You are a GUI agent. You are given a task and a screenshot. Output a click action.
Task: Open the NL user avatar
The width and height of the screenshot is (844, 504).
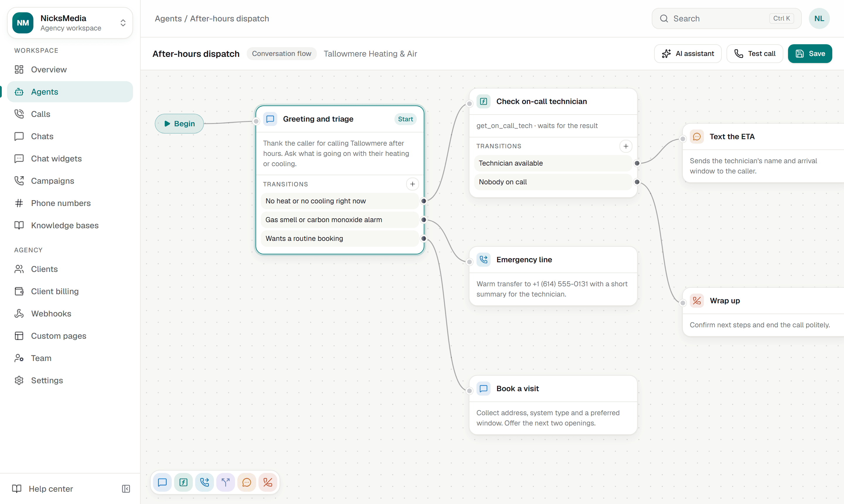[819, 18]
